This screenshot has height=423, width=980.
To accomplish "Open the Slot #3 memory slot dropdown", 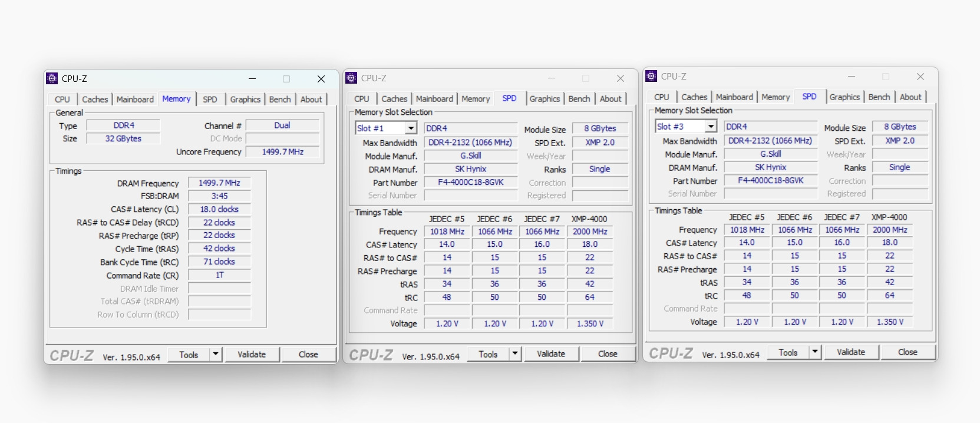I will (x=711, y=127).
